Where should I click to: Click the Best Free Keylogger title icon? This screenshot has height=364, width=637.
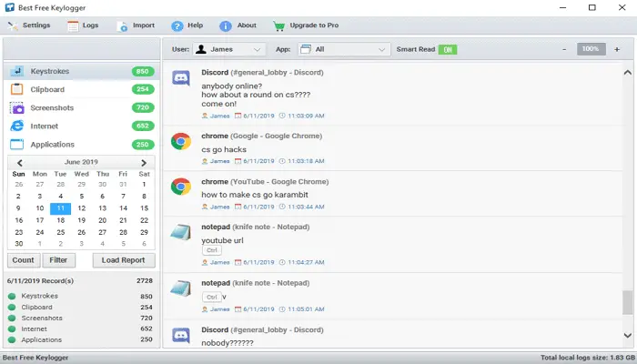[10, 7]
